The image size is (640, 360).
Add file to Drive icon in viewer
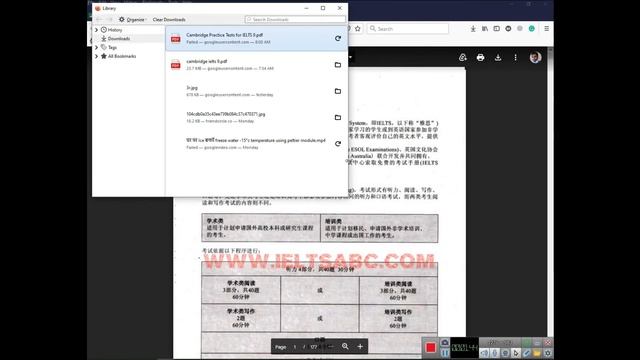[x=462, y=58]
